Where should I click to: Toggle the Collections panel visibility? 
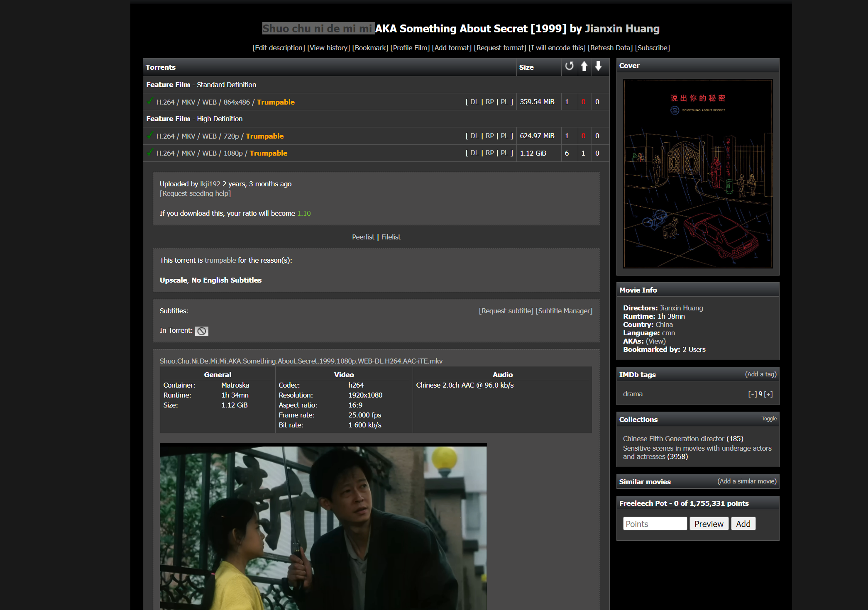[x=769, y=419]
